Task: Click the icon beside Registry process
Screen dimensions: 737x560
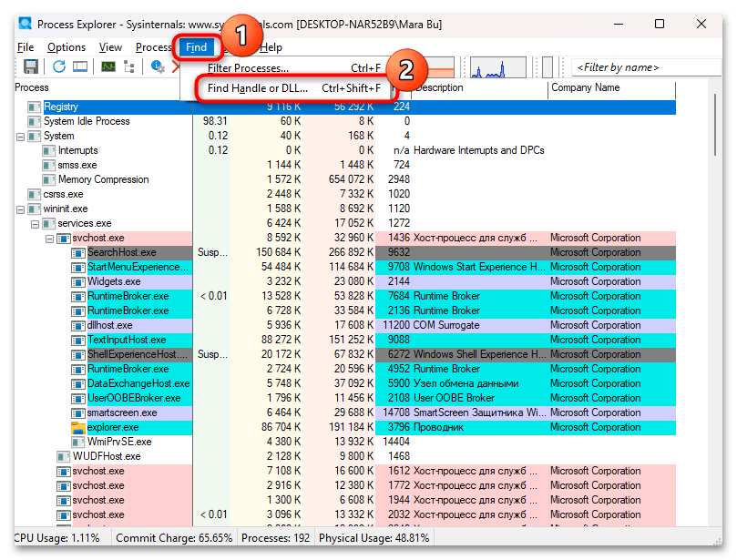Action: pyautogui.click(x=35, y=107)
